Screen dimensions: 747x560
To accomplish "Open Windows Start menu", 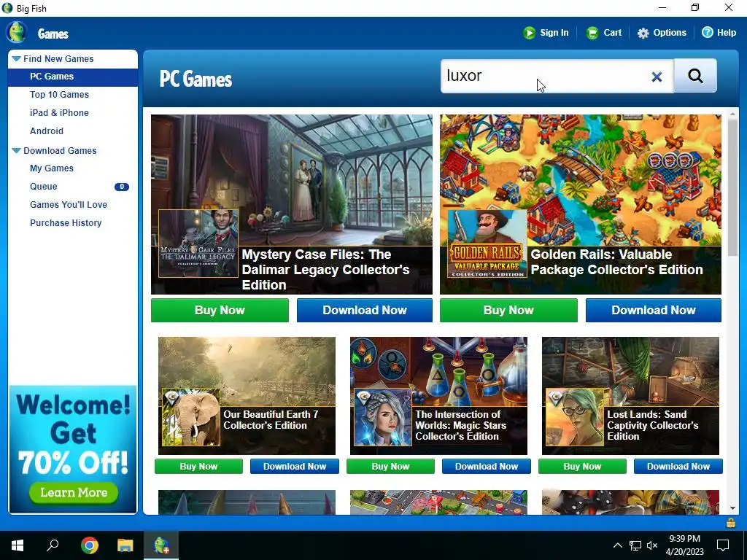I will tap(18, 545).
